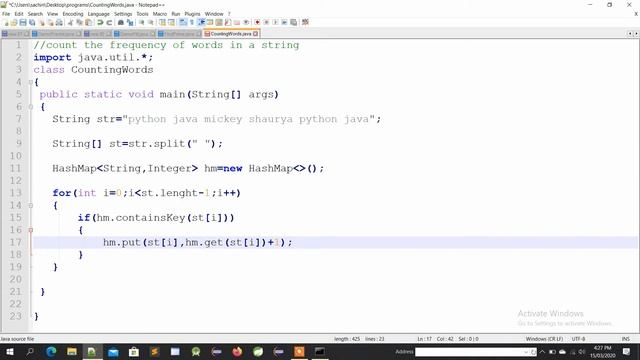Toggle the Function List icon
Screen dimensions: 640x360
pos(228,22)
